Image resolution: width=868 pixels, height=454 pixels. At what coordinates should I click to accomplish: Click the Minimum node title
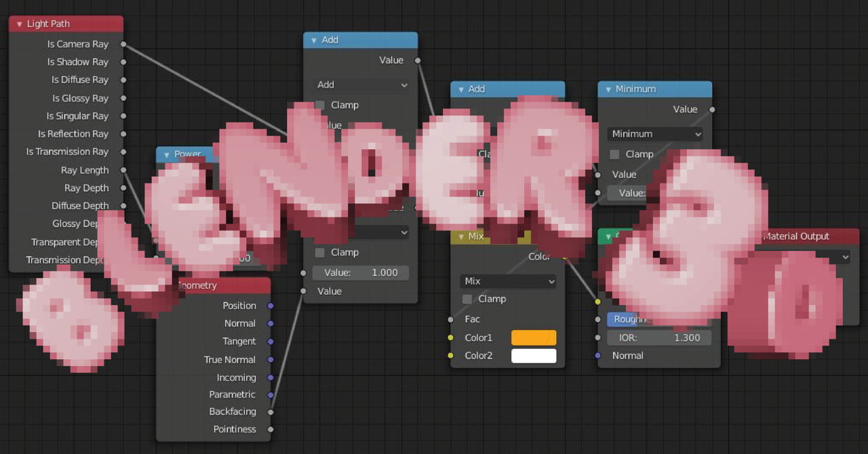pyautogui.click(x=635, y=89)
